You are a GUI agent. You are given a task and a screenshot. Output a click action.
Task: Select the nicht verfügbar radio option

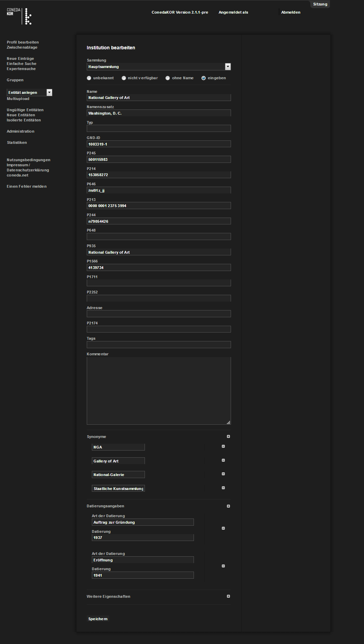pyautogui.click(x=124, y=78)
